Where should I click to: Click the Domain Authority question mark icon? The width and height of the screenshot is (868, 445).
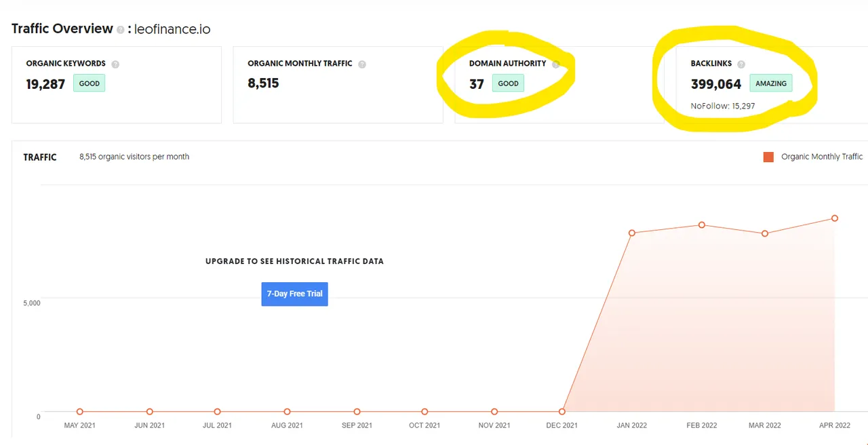(x=555, y=64)
